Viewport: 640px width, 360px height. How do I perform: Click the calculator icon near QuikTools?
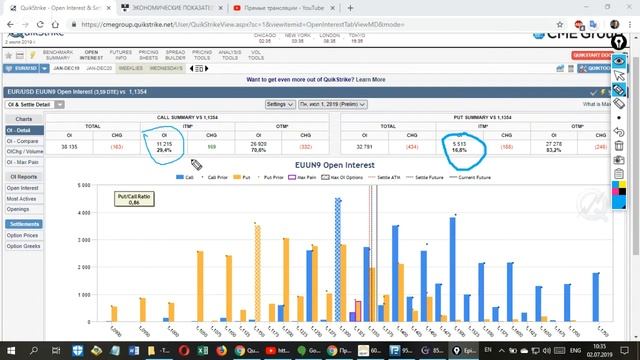click(571, 69)
